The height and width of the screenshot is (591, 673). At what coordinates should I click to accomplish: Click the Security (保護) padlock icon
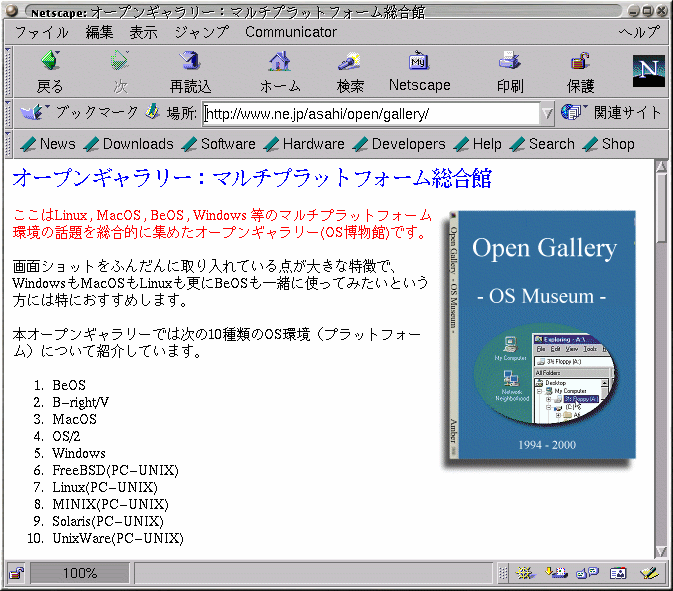(580, 61)
